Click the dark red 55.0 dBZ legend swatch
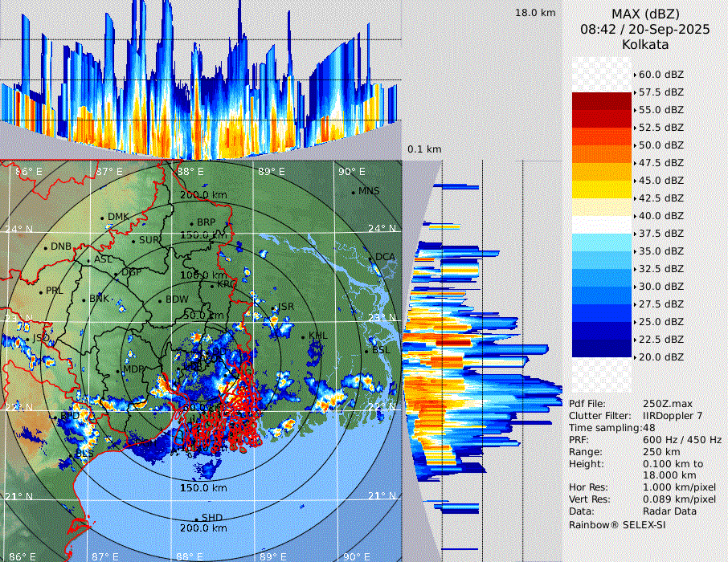The height and width of the screenshot is (562, 728). click(601, 101)
